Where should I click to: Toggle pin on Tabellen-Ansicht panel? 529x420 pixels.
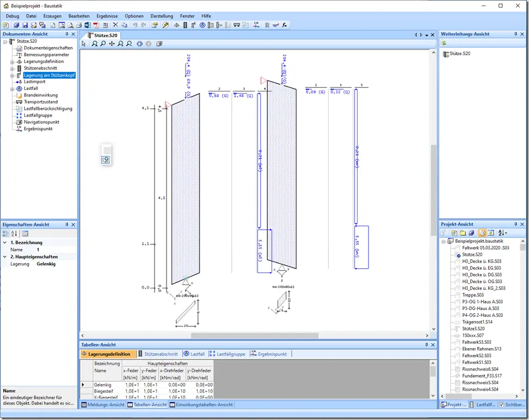pyautogui.click(x=427, y=345)
